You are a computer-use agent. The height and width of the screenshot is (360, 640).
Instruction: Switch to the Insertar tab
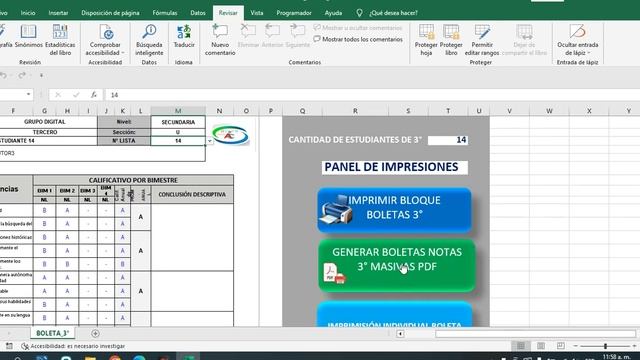(x=58, y=13)
